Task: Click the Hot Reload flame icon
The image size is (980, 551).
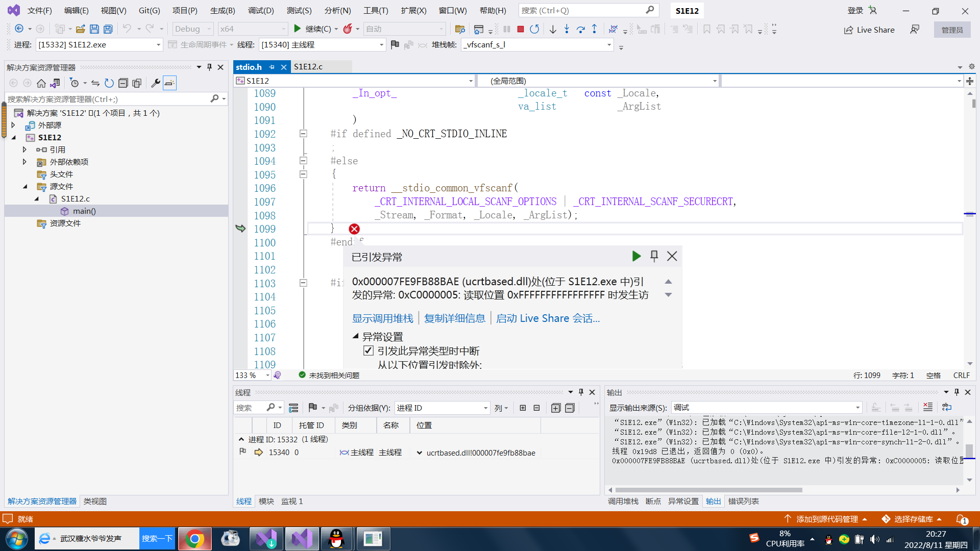Action: [x=348, y=29]
